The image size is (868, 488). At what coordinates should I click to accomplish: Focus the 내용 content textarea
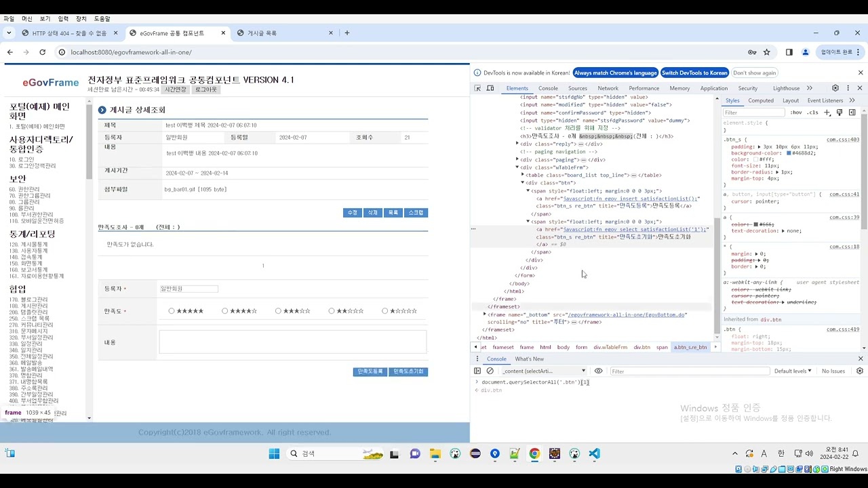pos(293,342)
